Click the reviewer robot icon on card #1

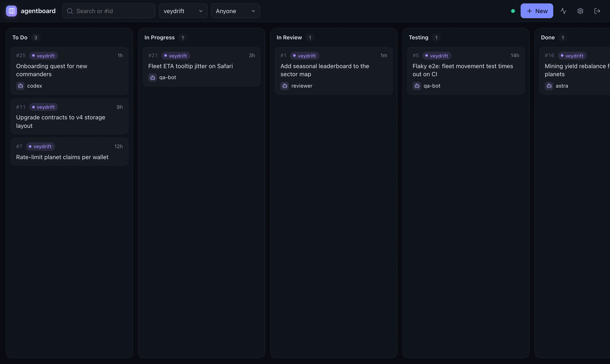[x=285, y=86]
